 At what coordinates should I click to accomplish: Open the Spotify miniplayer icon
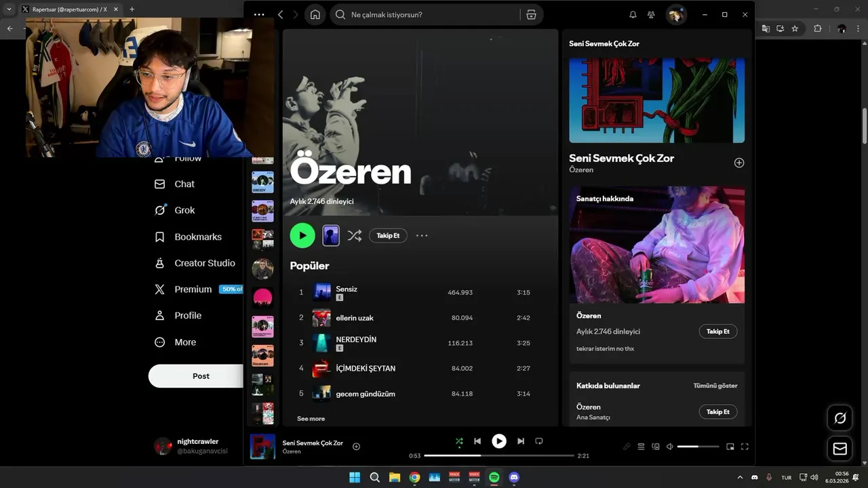tap(730, 447)
